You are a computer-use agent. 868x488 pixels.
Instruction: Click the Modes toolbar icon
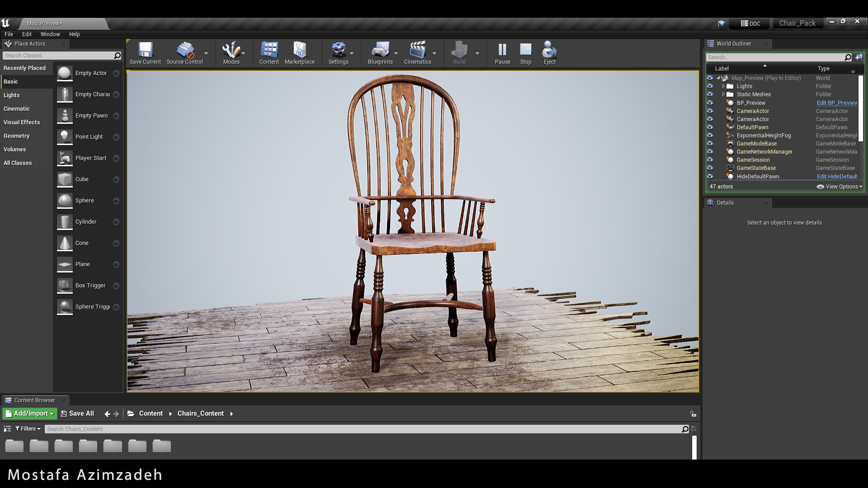[231, 51]
